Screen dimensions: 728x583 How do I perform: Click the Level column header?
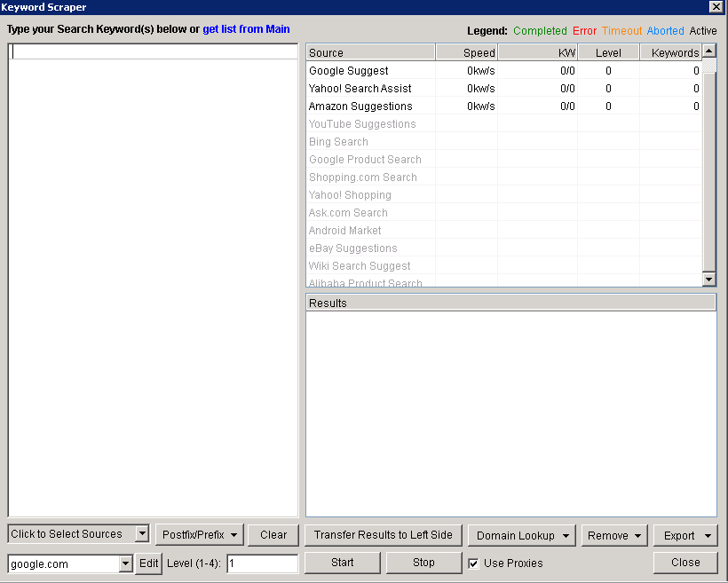[609, 52]
